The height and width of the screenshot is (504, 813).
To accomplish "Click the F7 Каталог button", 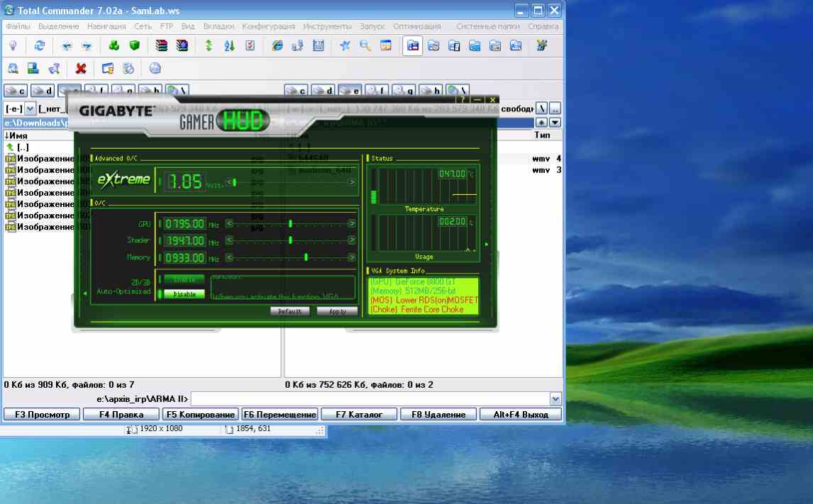I will tap(359, 415).
